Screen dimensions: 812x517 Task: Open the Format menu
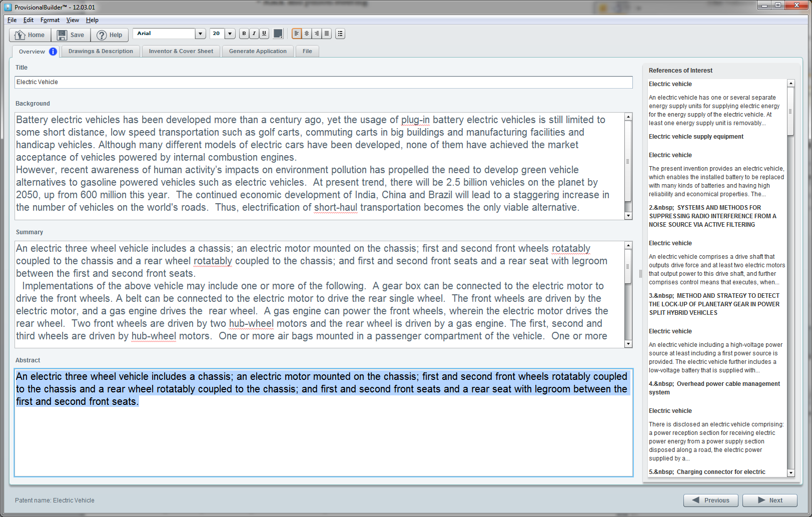click(x=50, y=20)
